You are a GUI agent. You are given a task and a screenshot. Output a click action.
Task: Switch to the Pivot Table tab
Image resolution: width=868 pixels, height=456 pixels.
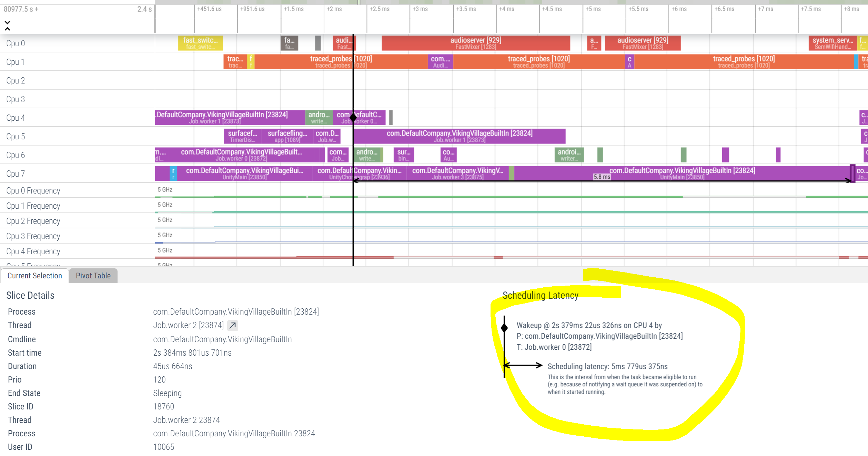click(x=93, y=276)
